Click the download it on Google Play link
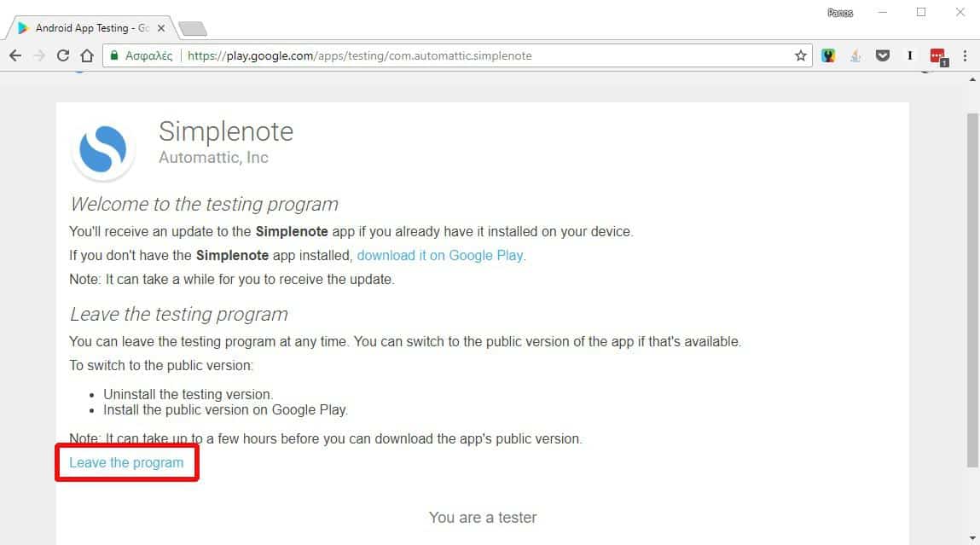This screenshot has width=980, height=545. [x=440, y=256]
